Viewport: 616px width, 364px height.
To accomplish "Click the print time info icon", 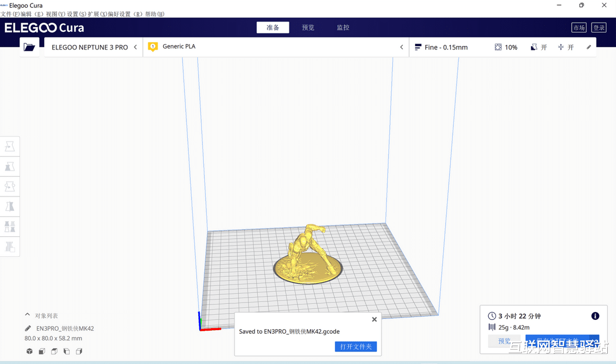I will 595,316.
